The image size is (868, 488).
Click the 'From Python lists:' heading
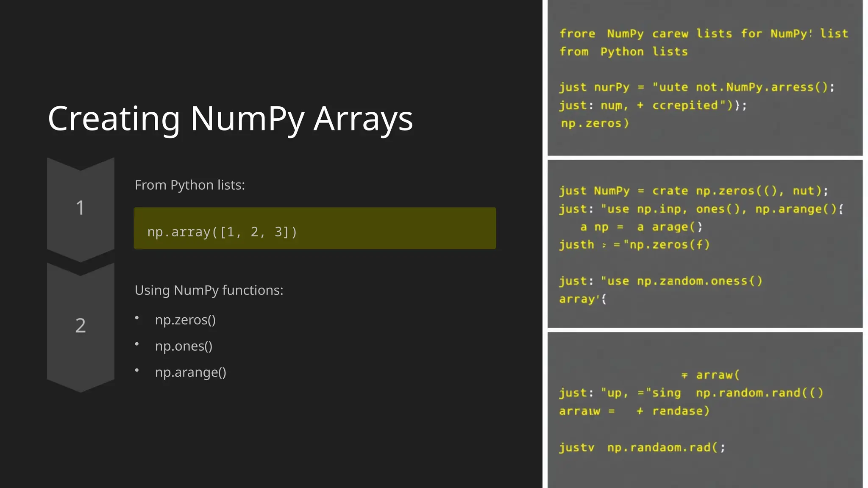[190, 185]
